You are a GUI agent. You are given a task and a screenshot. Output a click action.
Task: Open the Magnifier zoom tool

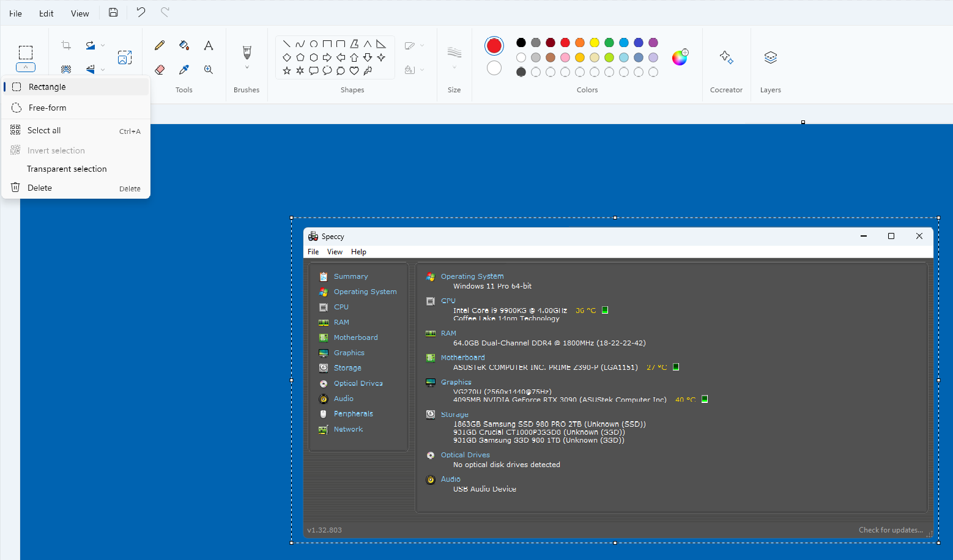tap(209, 70)
